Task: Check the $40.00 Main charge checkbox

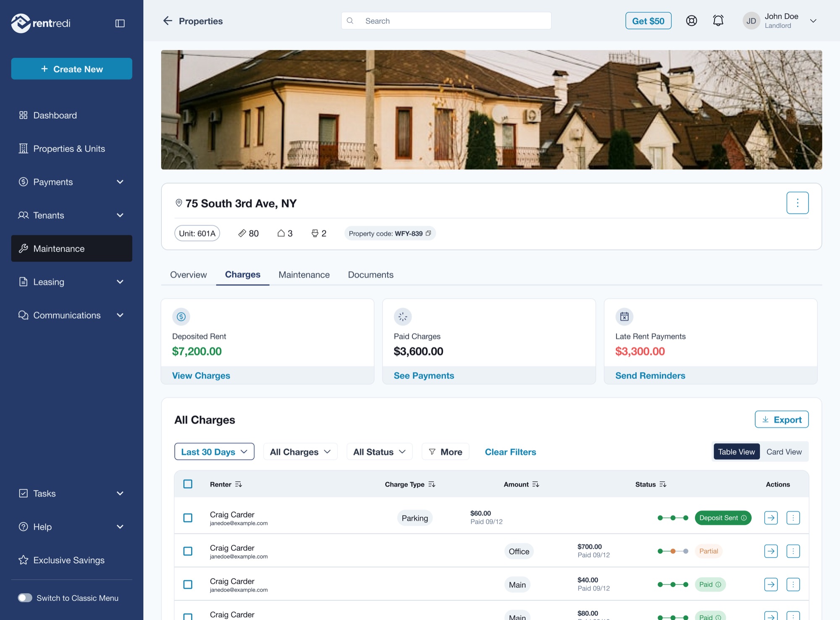Action: click(188, 584)
